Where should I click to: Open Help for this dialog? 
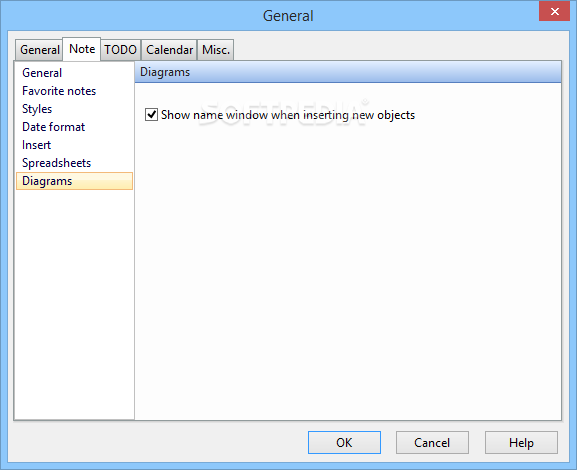521,442
